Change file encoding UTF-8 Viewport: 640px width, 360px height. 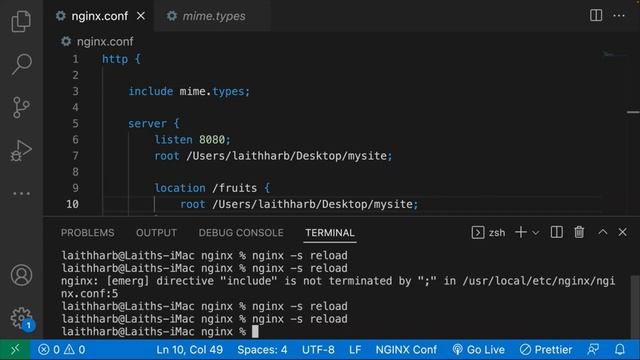318,350
